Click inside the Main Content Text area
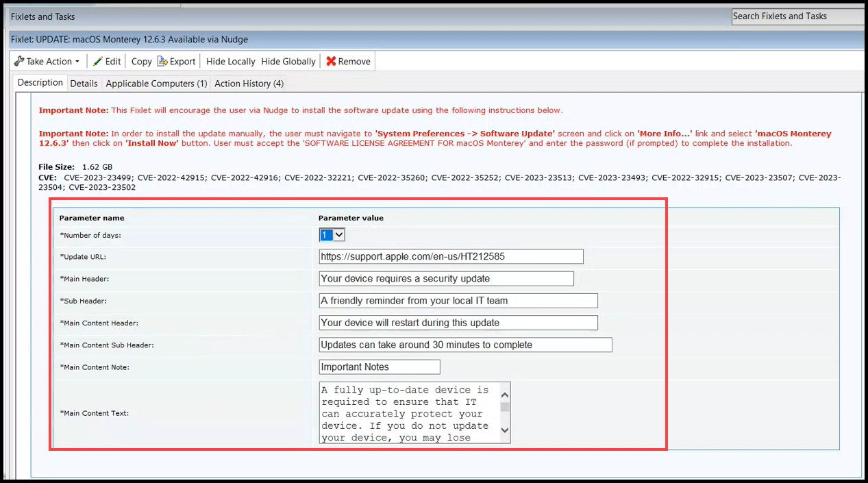 tap(410, 413)
